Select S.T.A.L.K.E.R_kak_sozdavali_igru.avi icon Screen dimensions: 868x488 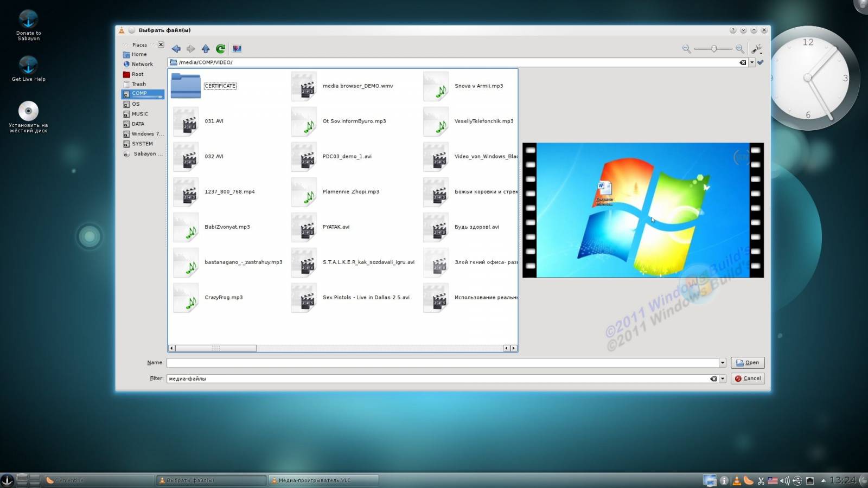point(304,262)
